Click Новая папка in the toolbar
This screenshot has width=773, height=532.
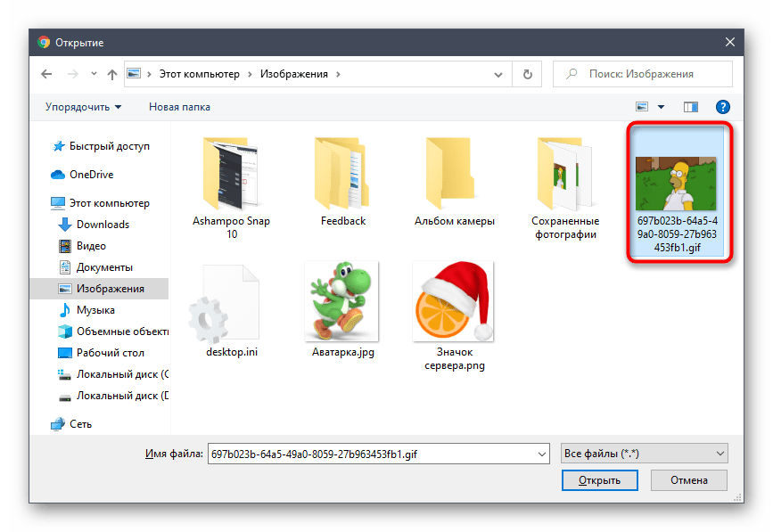click(179, 107)
